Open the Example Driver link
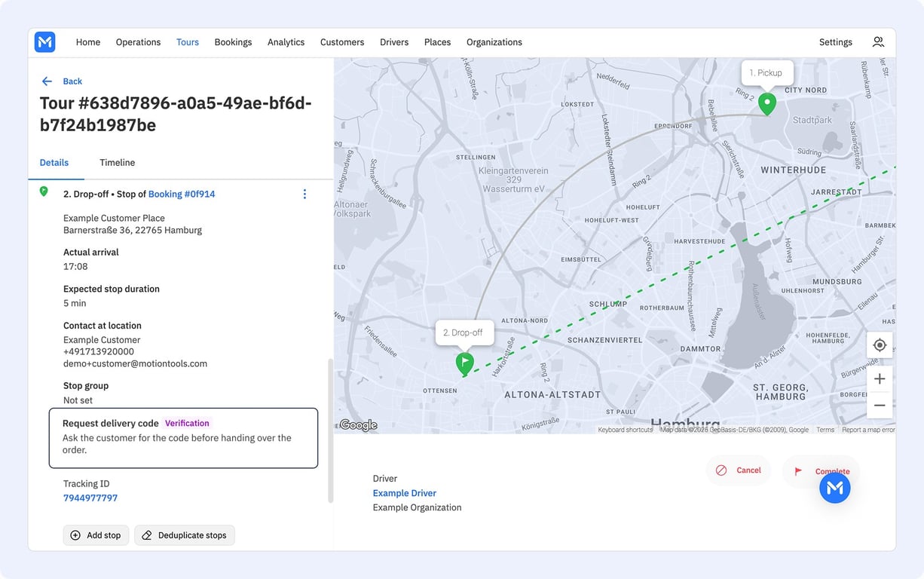 [405, 493]
